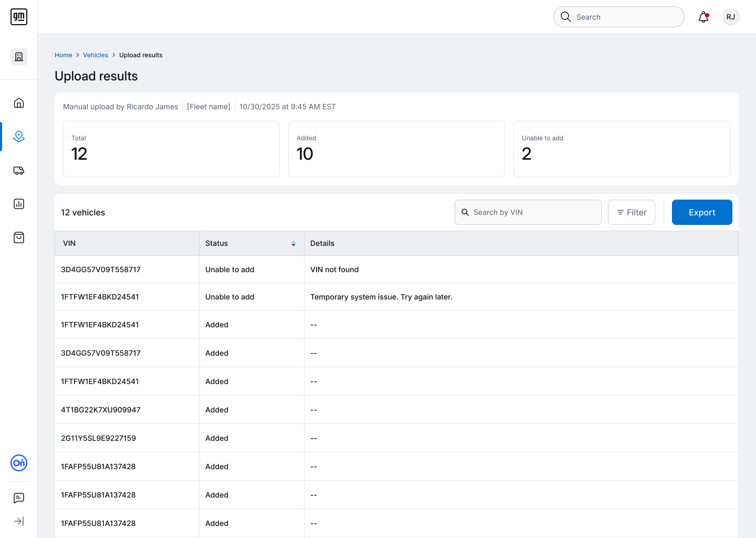Select VIN 2G11Y5SL9E9227159

(x=99, y=438)
